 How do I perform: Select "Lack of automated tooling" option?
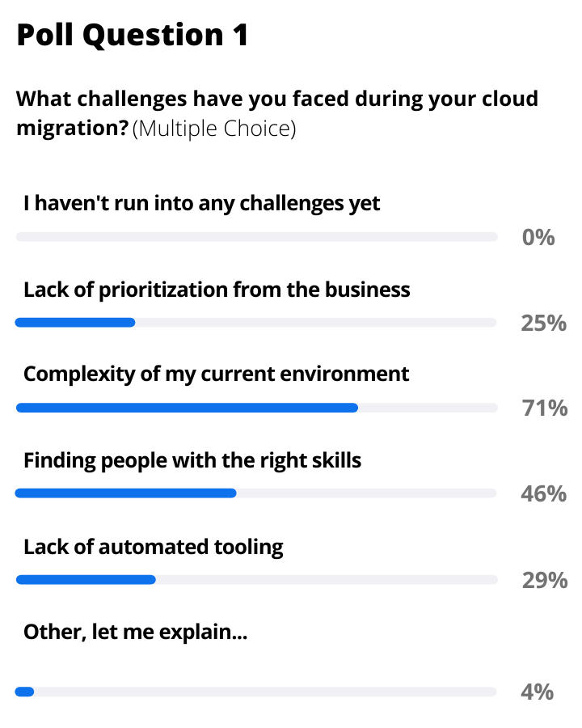pyautogui.click(x=154, y=547)
